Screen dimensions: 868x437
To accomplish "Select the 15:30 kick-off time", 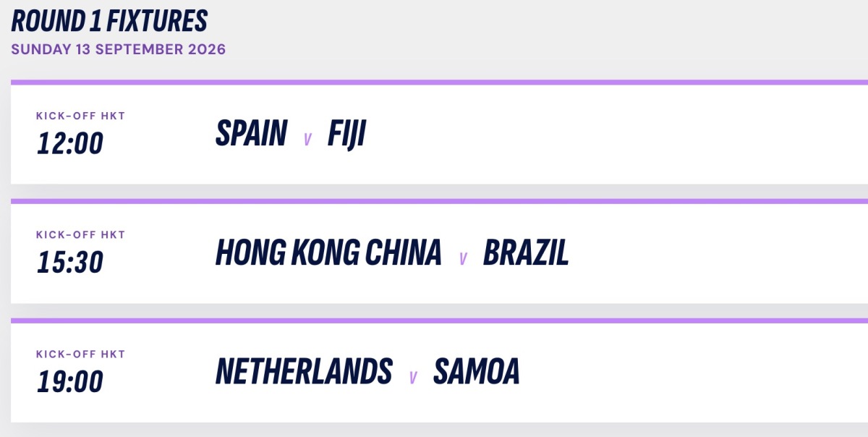I will (70, 262).
